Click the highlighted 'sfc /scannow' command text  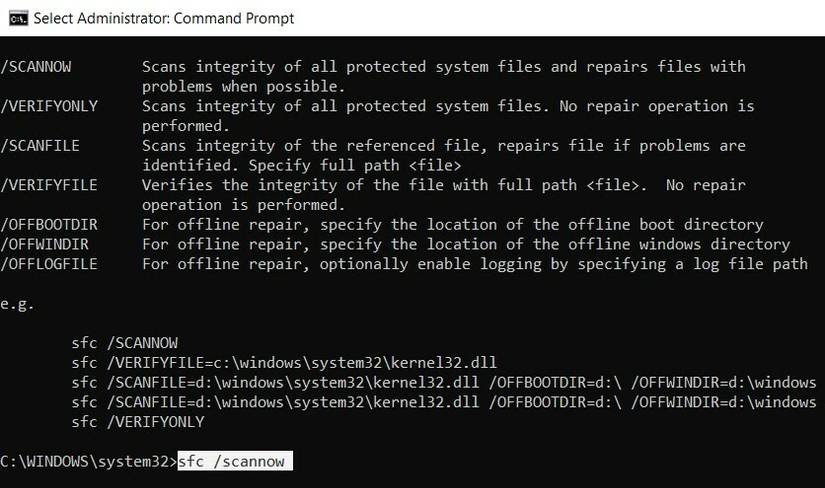click(234, 461)
